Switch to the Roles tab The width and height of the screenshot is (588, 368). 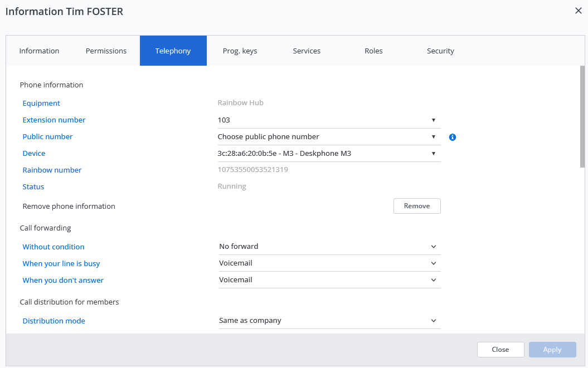click(x=373, y=51)
